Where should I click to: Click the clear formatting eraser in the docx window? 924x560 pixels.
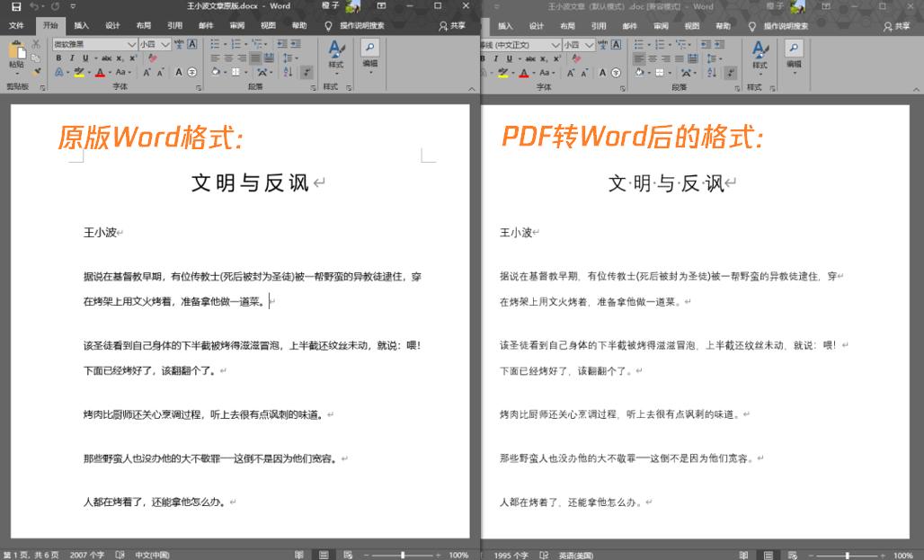pos(153,58)
